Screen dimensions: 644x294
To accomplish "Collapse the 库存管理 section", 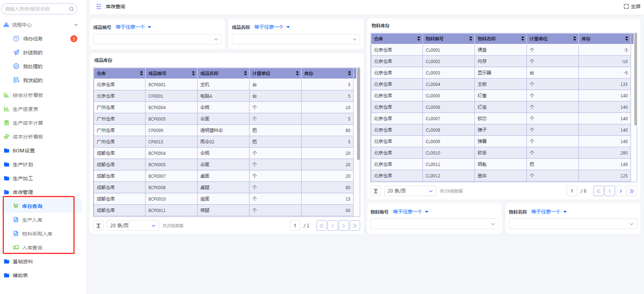I will coord(23,192).
